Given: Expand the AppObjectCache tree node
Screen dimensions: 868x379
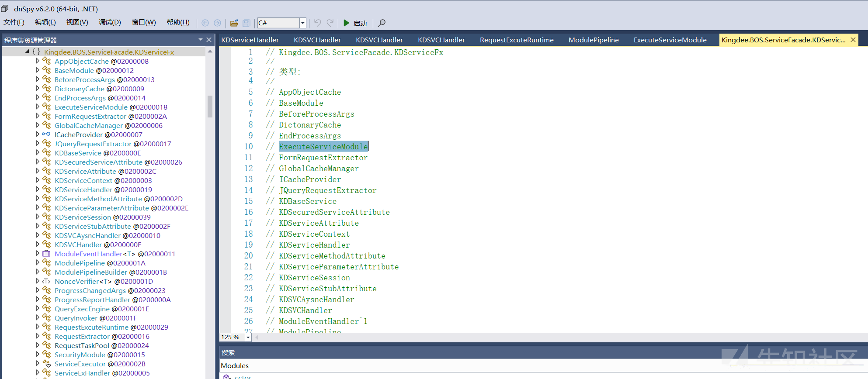Looking at the screenshot, I should click(38, 61).
